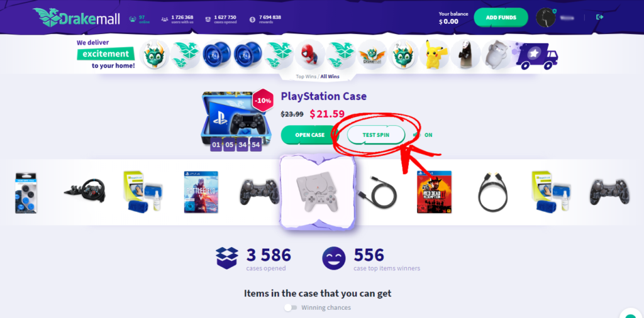Click the OPEN CASE button
This screenshot has width=644, height=318.
[x=309, y=135]
